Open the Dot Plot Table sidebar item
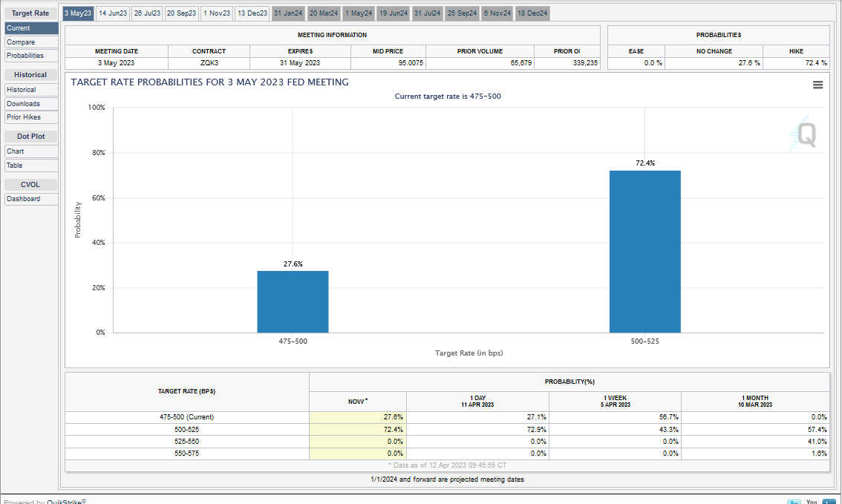Viewport: 842px width, 504px height. pos(31,166)
